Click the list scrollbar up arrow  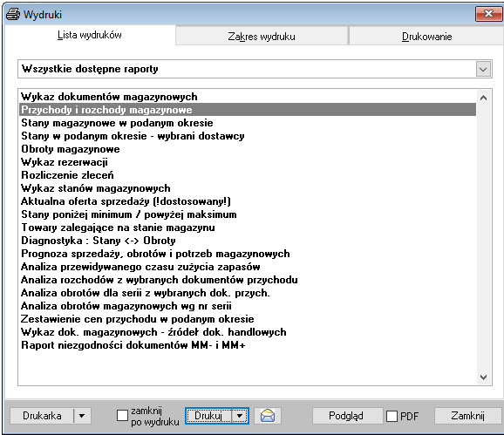pyautogui.click(x=483, y=98)
